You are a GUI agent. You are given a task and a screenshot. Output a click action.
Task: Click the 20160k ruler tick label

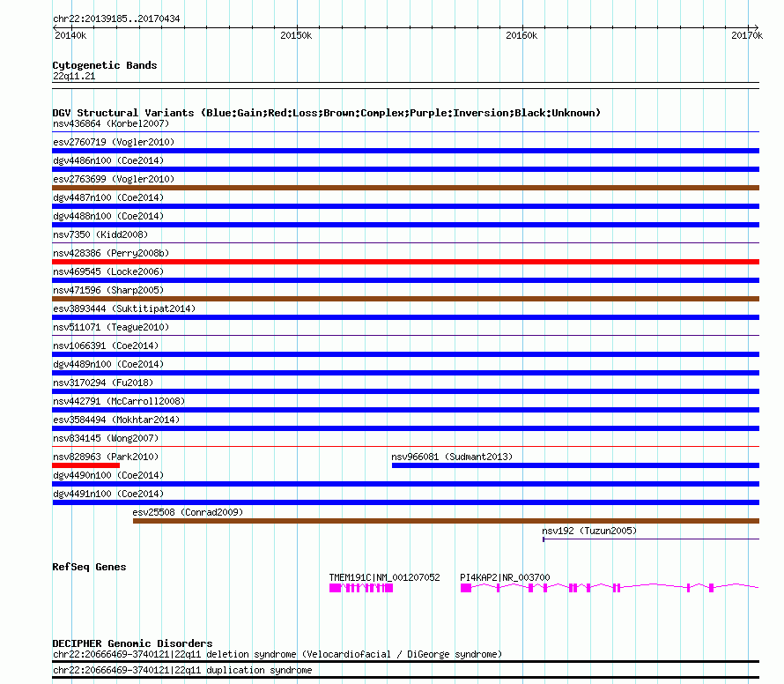click(521, 35)
